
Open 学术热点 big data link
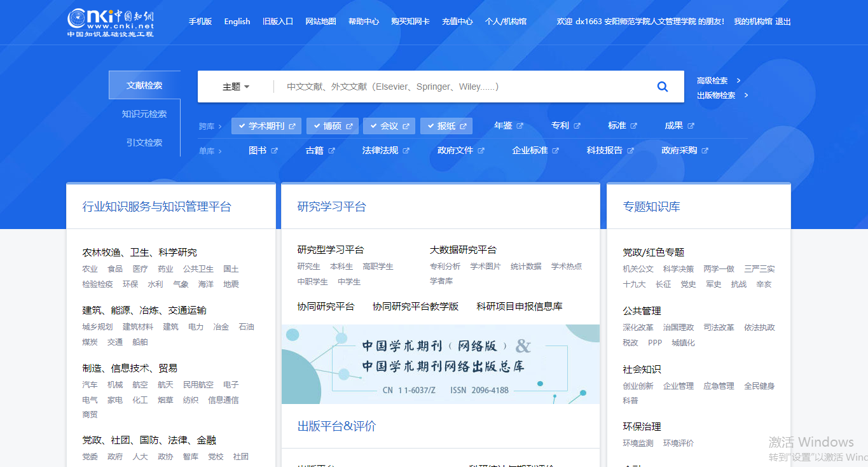point(567,267)
